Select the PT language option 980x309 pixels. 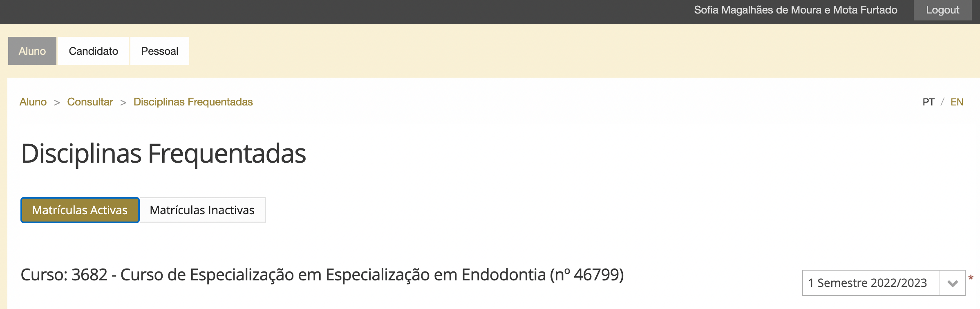[x=928, y=102]
